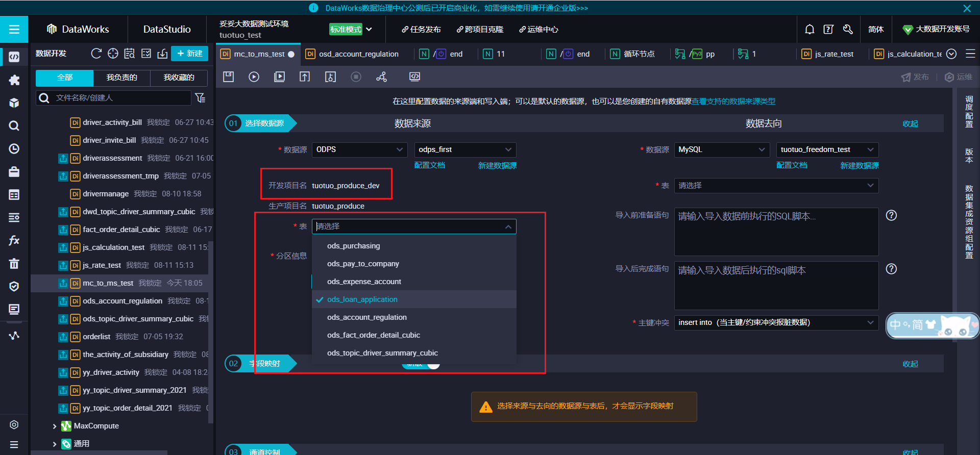Click help icon beside pre-import SQL statement
Screen dimensions: 980x455
click(x=891, y=215)
